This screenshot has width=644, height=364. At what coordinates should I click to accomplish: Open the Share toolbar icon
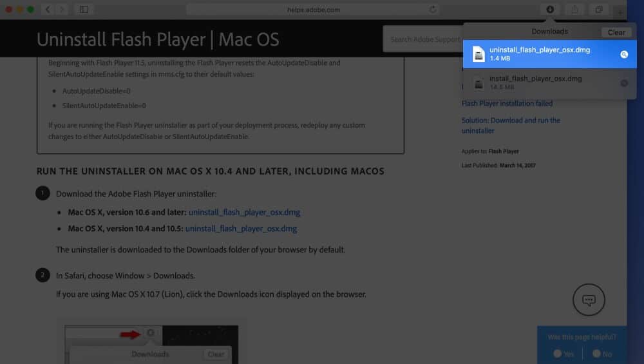tap(574, 10)
